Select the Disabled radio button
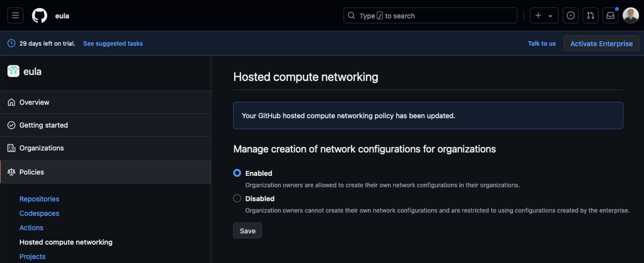 click(237, 198)
